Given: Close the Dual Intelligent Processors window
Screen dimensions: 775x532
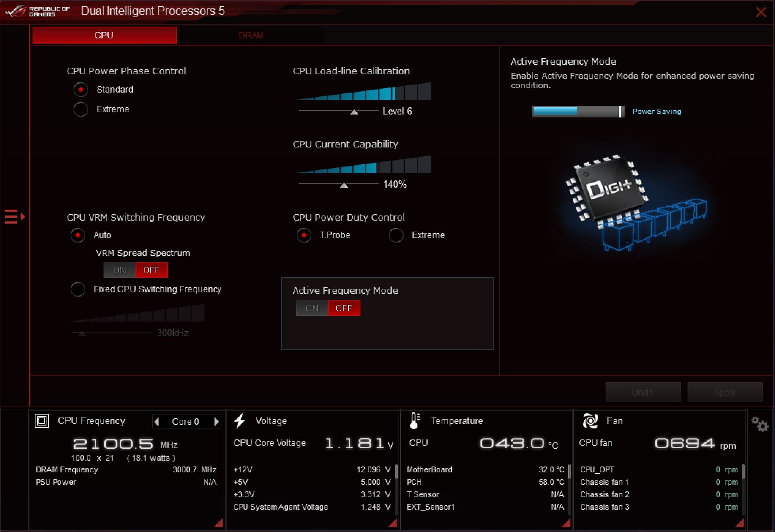Looking at the screenshot, I should pyautogui.click(x=761, y=12).
